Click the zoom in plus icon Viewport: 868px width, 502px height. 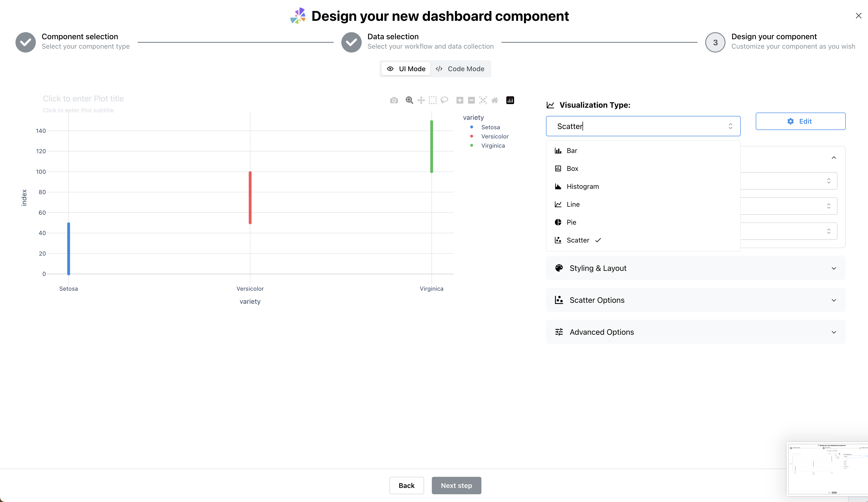(460, 100)
